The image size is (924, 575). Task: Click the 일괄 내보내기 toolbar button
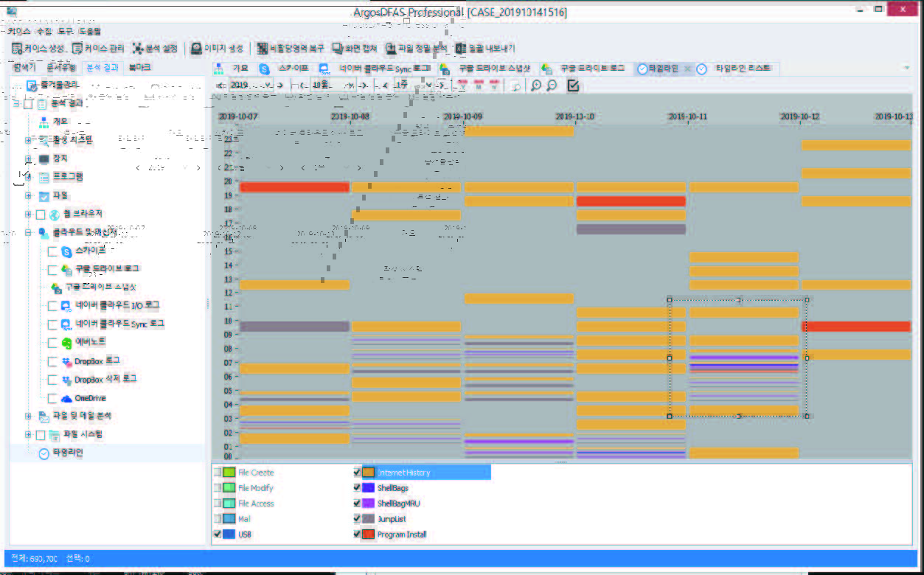tap(484, 48)
